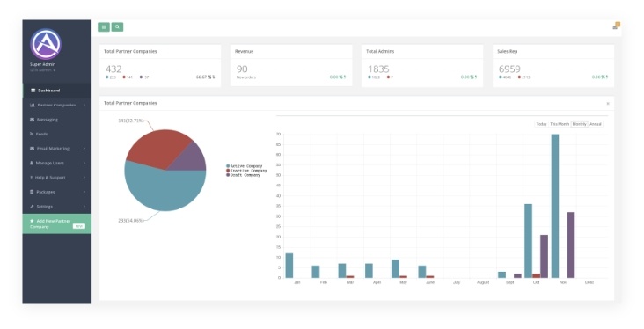644x329 pixels.
Task: Click the Packages icon in sidebar
Action: click(32, 192)
